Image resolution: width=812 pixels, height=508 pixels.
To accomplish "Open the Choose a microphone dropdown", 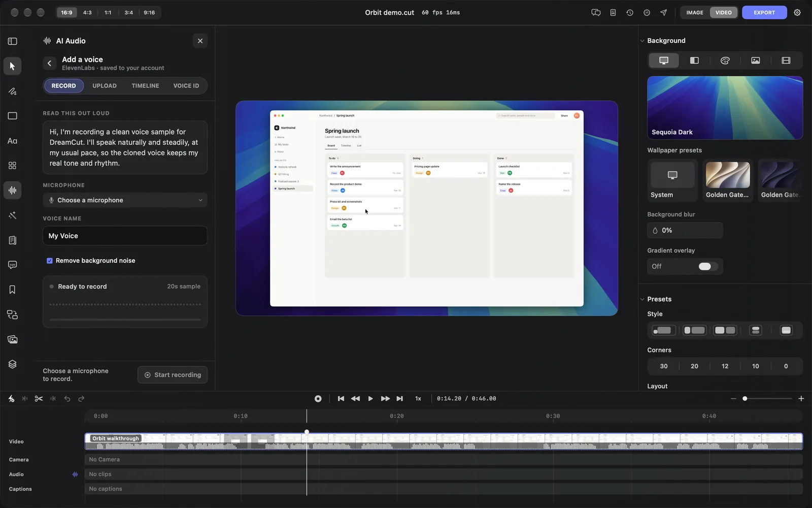I will pos(125,200).
